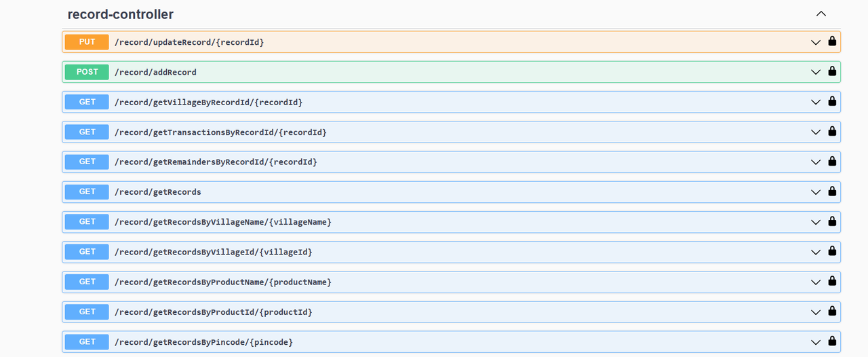Expand getRecordsByProductId with its chevron

pos(816,312)
